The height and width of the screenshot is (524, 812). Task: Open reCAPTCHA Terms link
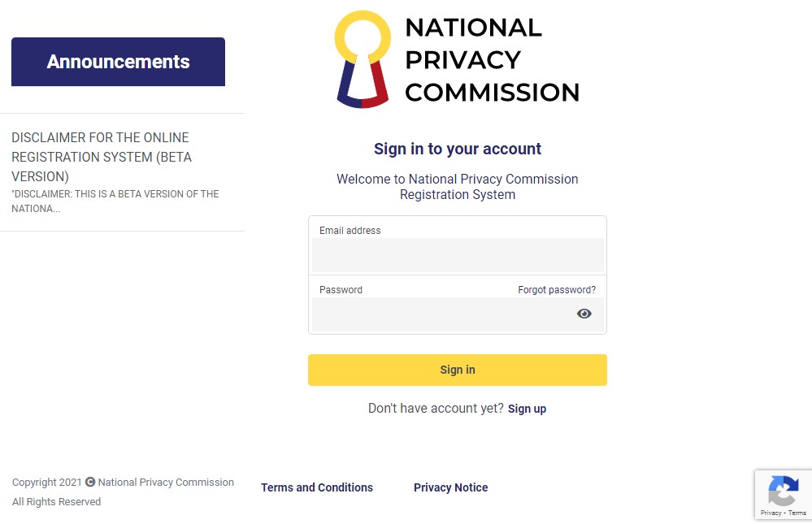(798, 513)
